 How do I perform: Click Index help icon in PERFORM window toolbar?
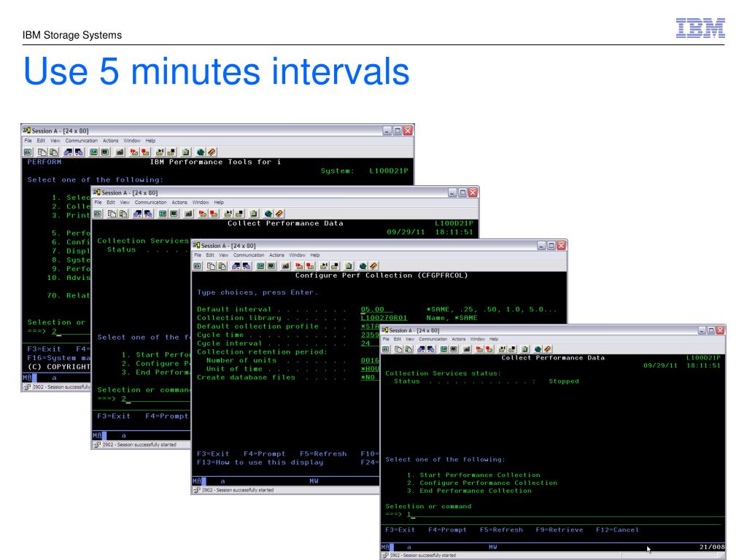pos(212,152)
